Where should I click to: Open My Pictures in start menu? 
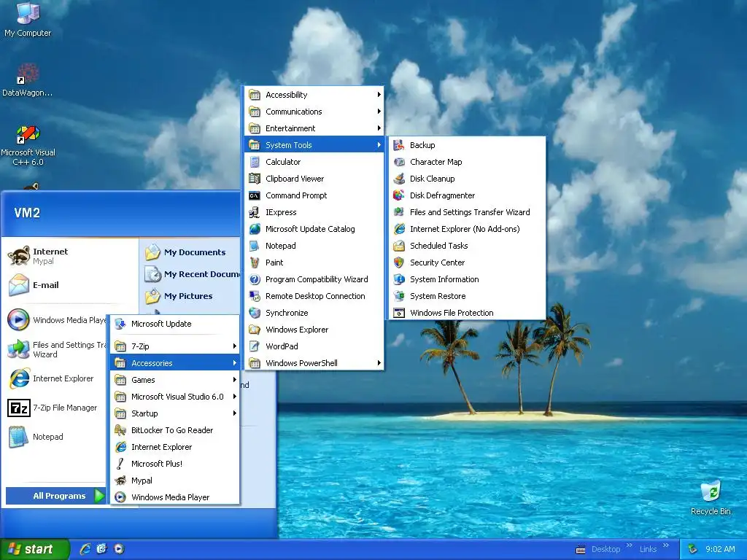[190, 296]
